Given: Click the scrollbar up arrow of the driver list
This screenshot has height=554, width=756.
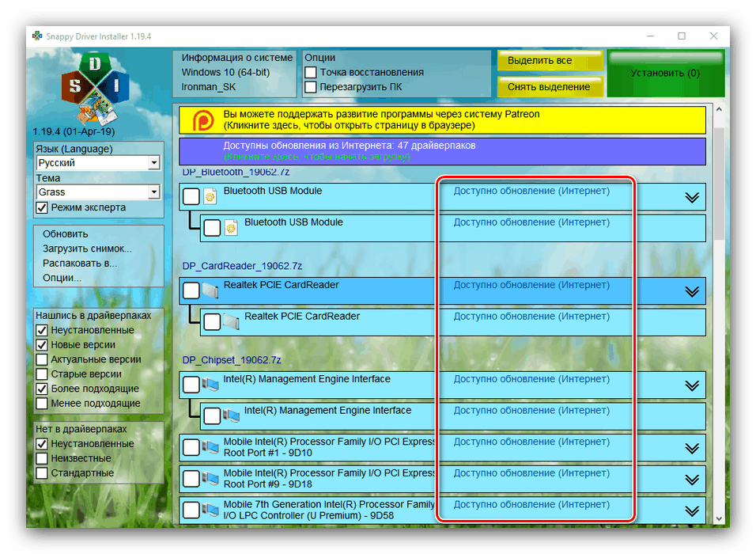Looking at the screenshot, I should [719, 109].
